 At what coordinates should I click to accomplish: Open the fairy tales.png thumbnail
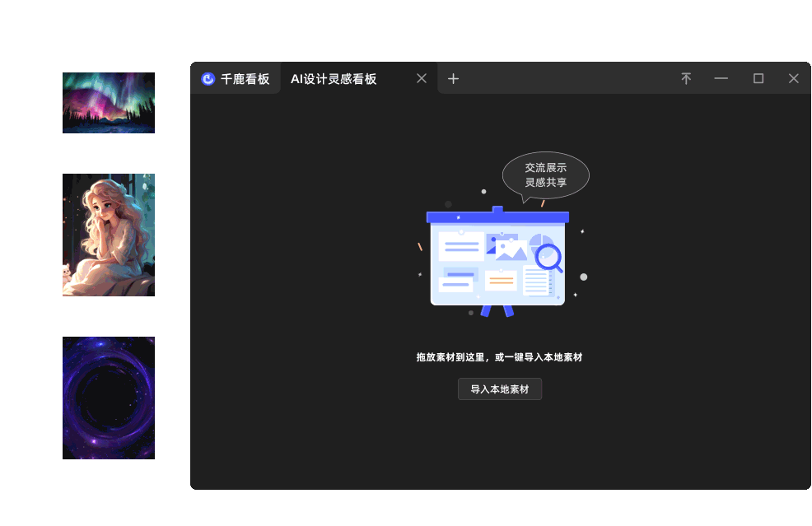tap(108, 235)
